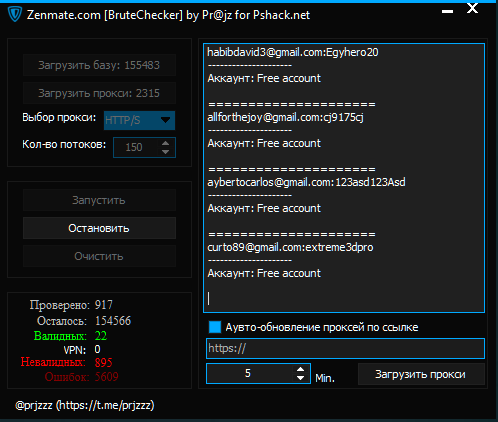
Task: Click the 'Проверено: 917' counter
Action: pos(71,305)
